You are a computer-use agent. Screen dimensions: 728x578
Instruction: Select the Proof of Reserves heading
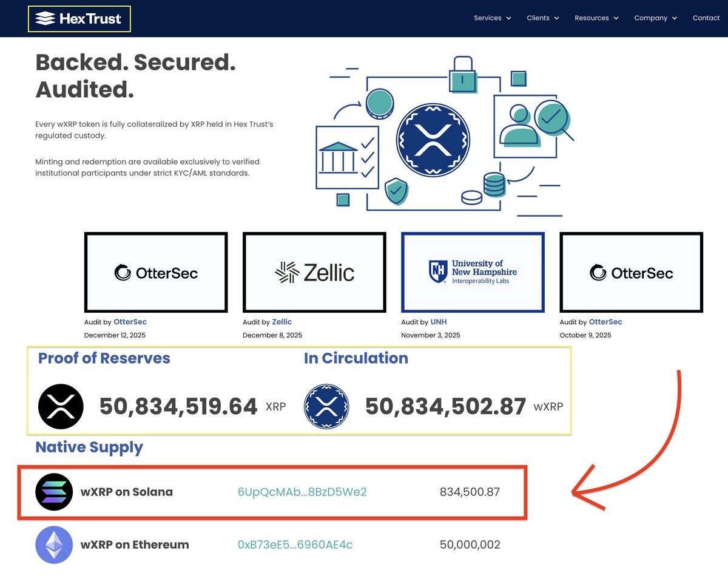(x=104, y=358)
